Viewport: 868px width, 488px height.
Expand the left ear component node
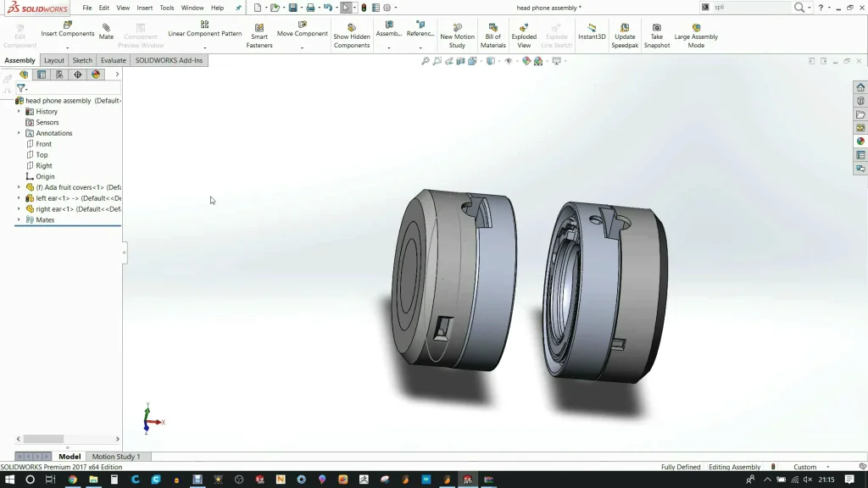(19, 198)
